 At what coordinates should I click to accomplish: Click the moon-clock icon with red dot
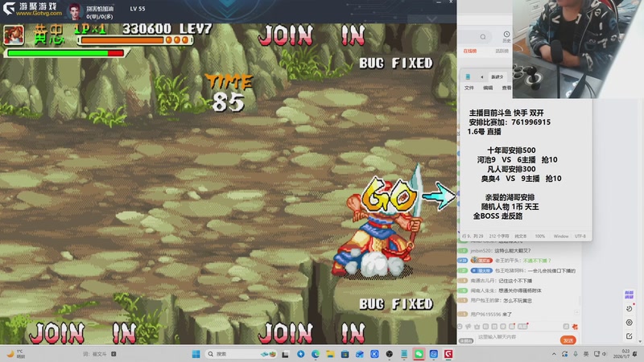[630, 308]
